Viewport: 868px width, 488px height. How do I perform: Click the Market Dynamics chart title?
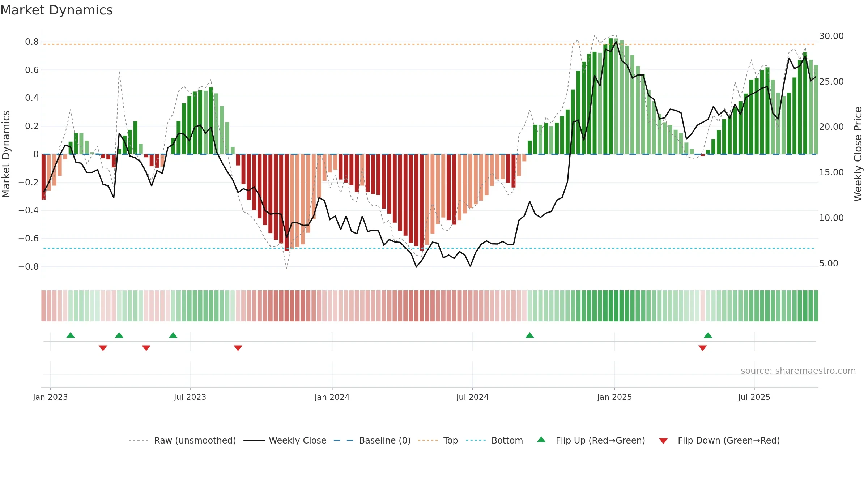57,10
